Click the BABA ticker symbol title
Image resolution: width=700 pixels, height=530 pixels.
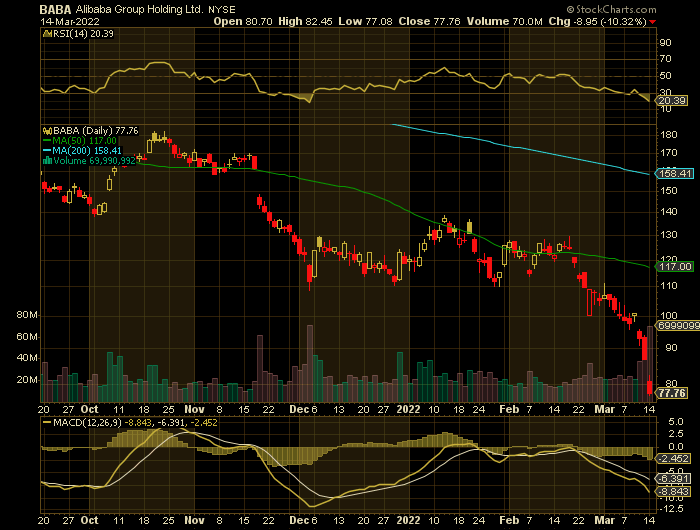pos(55,9)
